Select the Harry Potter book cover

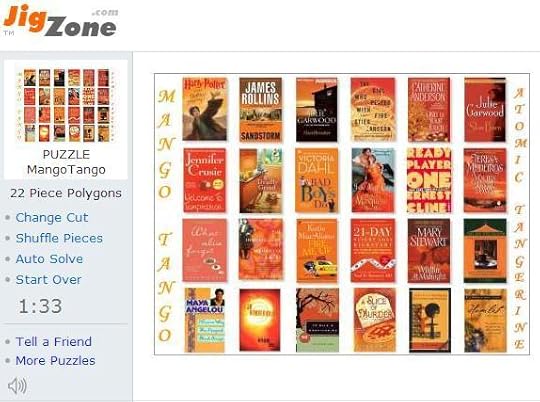click(205, 109)
